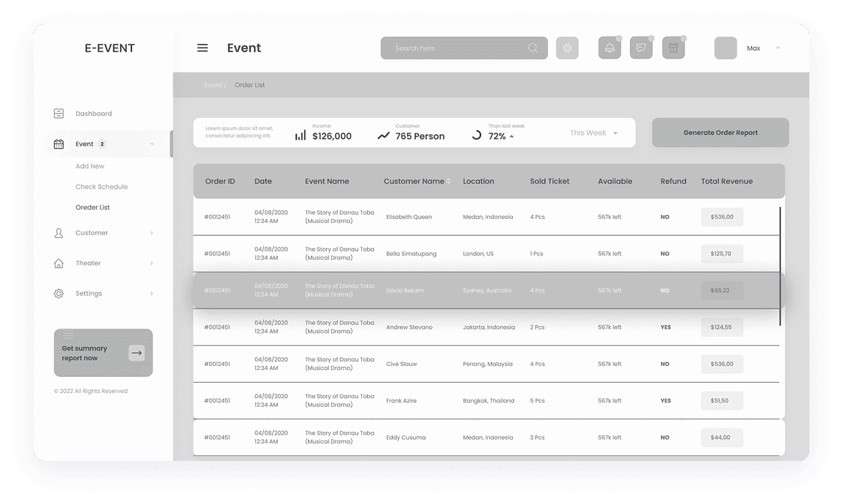The width and height of the screenshot is (843, 504).
Task: Open Check Schedule from the sidebar
Action: click(101, 187)
